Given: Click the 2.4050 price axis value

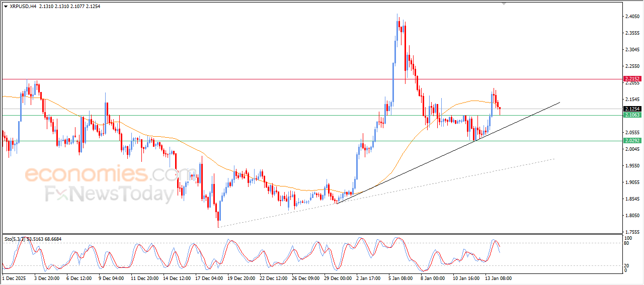Looking at the screenshot, I should point(632,17).
